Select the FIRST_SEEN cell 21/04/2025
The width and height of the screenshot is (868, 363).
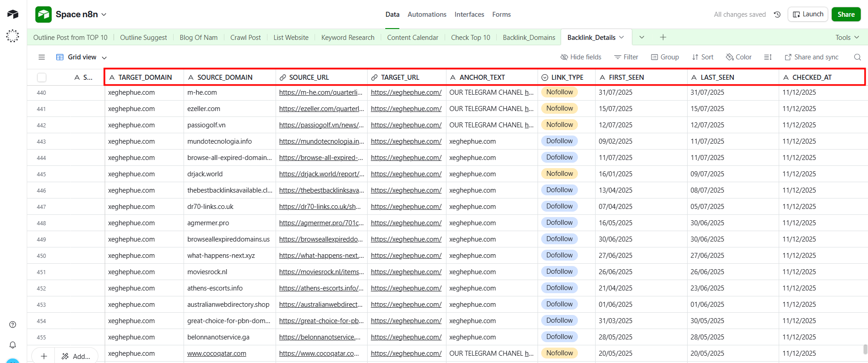tap(641, 288)
